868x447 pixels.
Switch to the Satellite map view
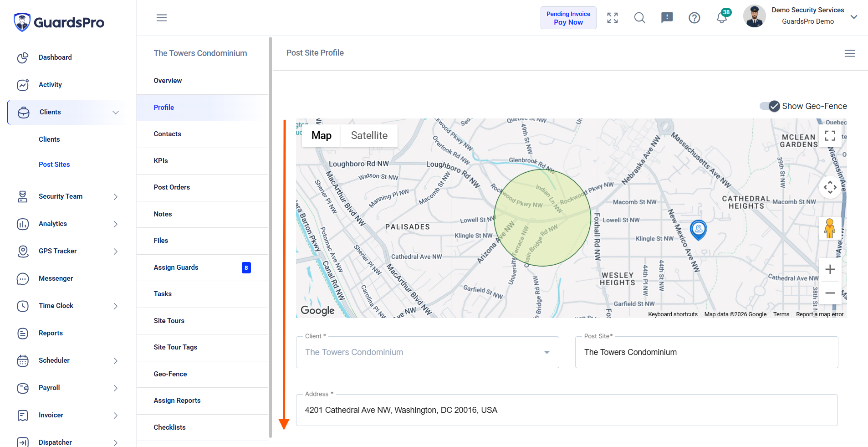(369, 135)
